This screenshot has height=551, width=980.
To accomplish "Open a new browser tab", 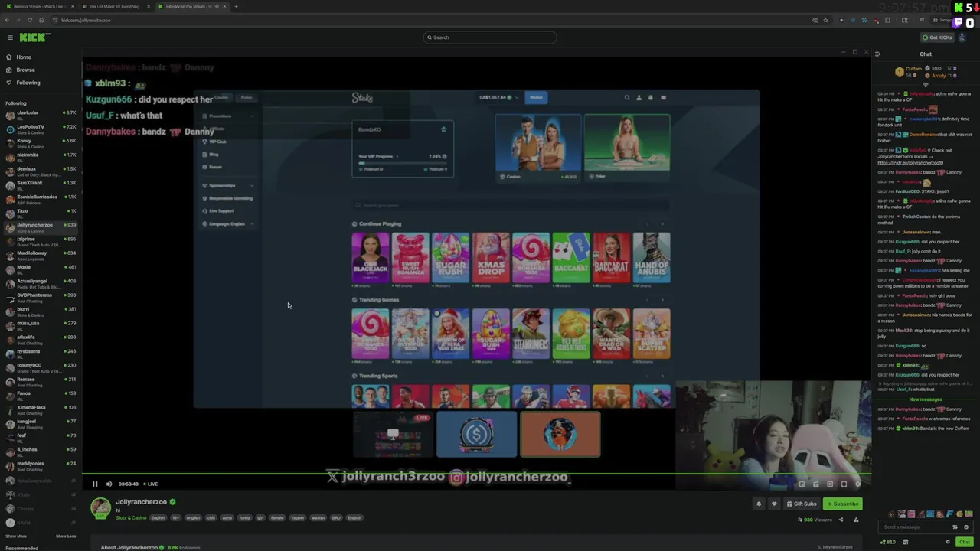I will 236,6.
